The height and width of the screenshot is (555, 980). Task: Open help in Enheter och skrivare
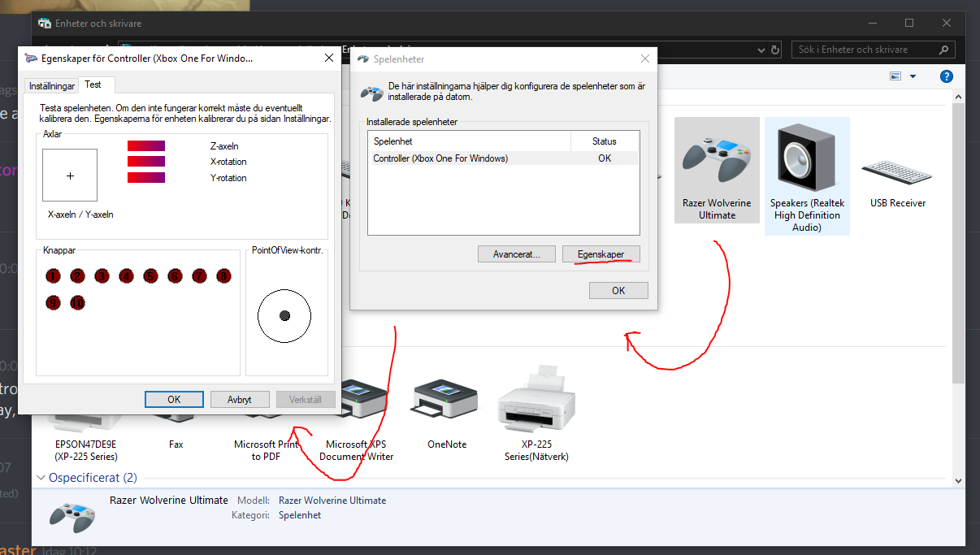click(x=946, y=76)
